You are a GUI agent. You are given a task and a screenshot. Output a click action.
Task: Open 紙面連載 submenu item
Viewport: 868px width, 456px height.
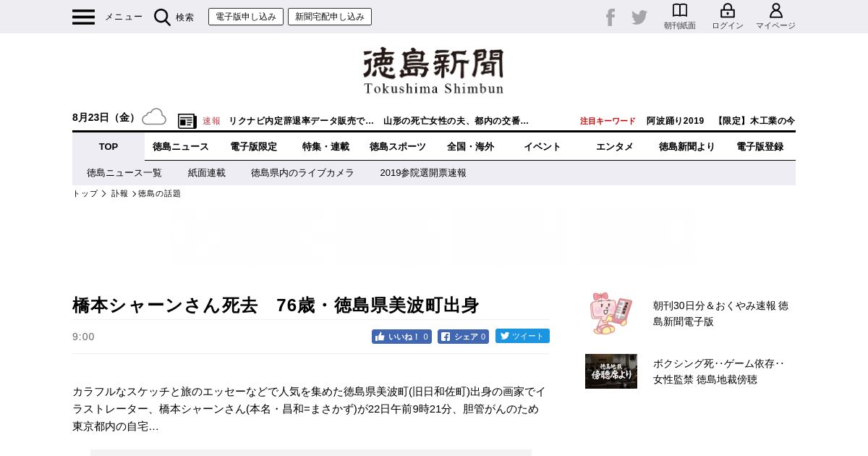[x=207, y=173]
